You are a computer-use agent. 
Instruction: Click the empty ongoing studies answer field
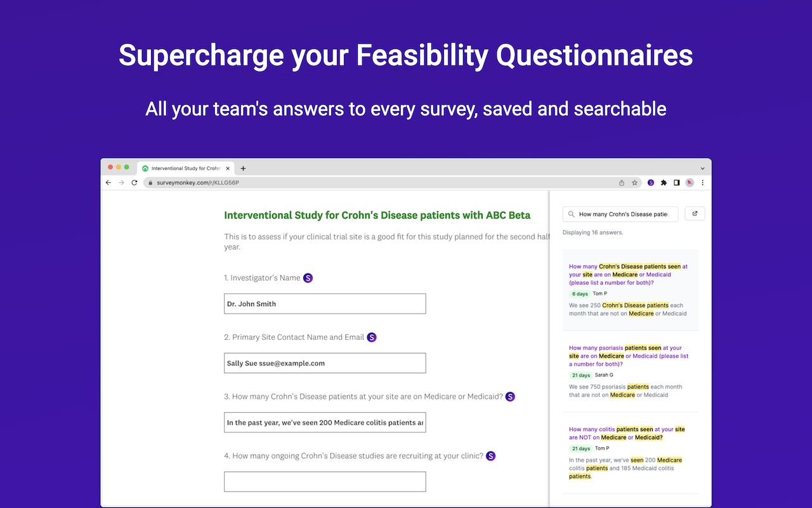click(325, 481)
